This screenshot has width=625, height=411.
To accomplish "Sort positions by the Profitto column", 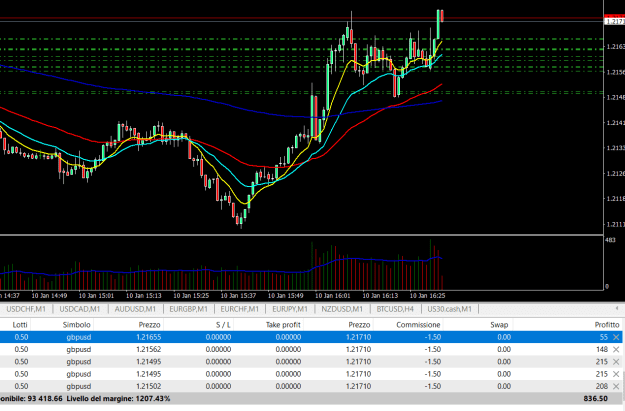I will point(607,325).
